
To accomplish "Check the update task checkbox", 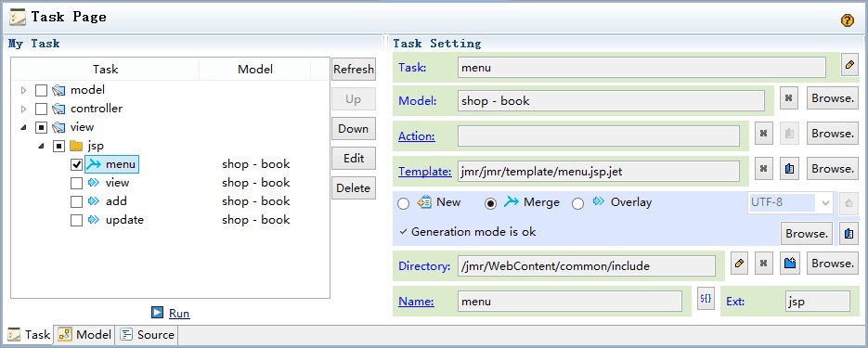I will pos(77,220).
